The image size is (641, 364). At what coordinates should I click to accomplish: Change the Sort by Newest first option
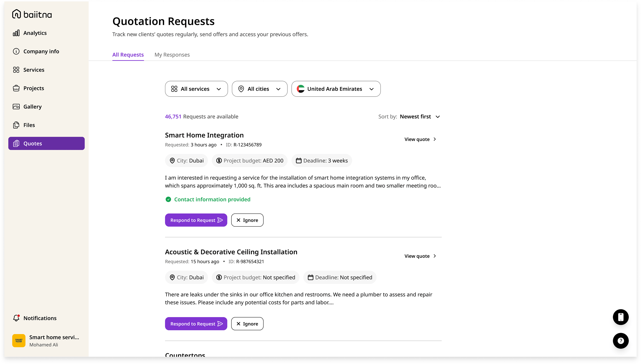(x=415, y=116)
